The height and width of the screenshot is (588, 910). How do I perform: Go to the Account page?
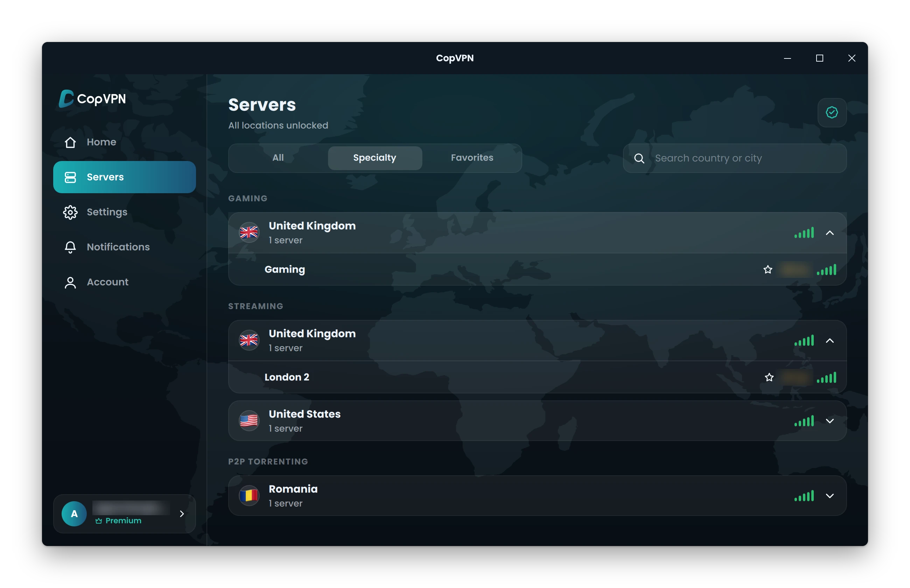124,282
